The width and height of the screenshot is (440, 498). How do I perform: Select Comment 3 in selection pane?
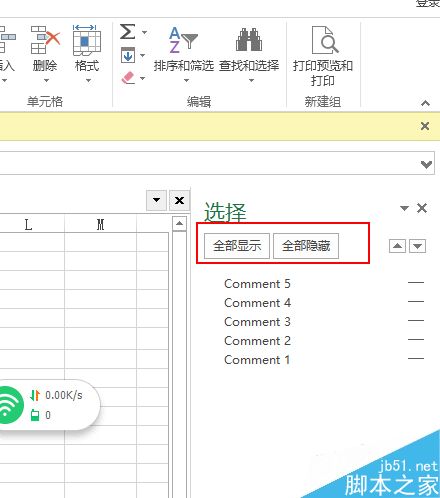click(x=257, y=322)
